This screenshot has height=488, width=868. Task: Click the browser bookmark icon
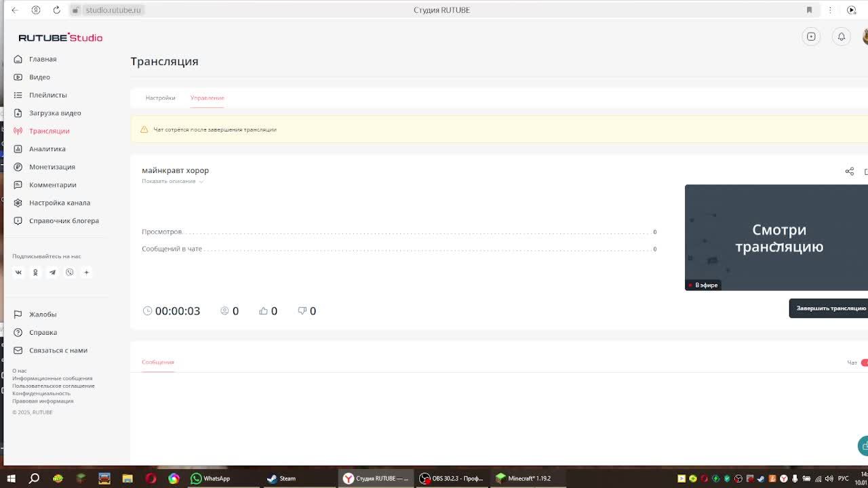(x=809, y=10)
